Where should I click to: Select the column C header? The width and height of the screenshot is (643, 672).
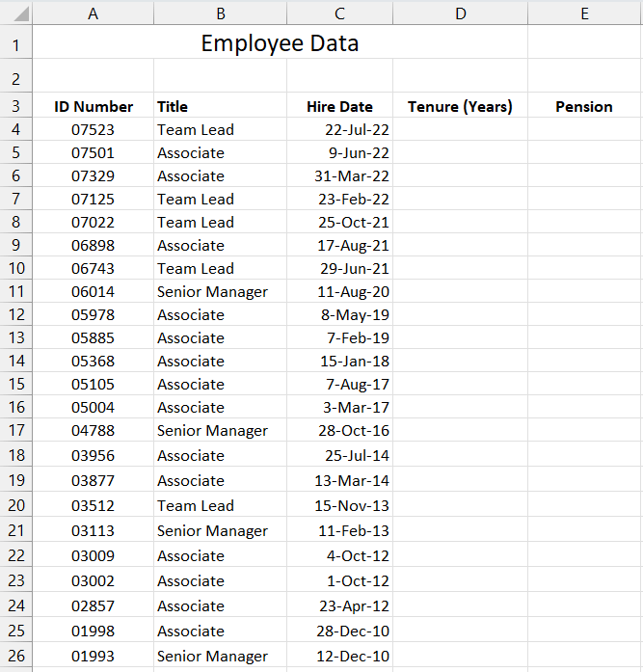coord(339,13)
